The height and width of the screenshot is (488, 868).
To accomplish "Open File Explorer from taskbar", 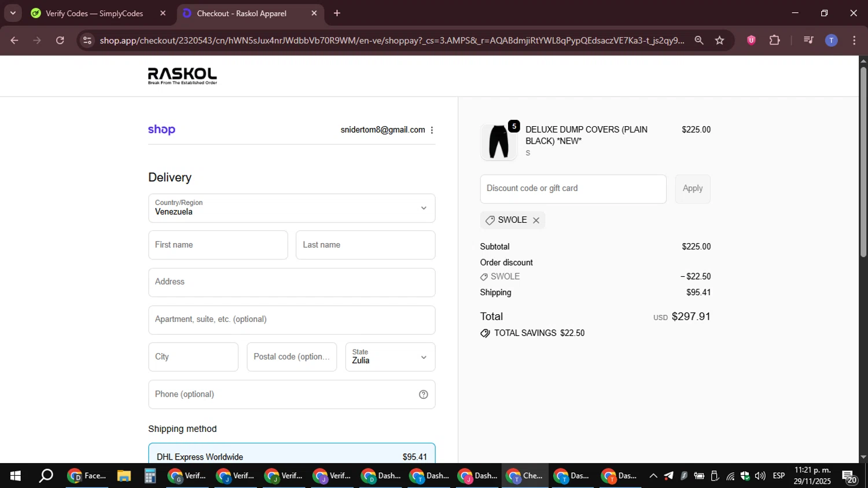I will coord(124,476).
